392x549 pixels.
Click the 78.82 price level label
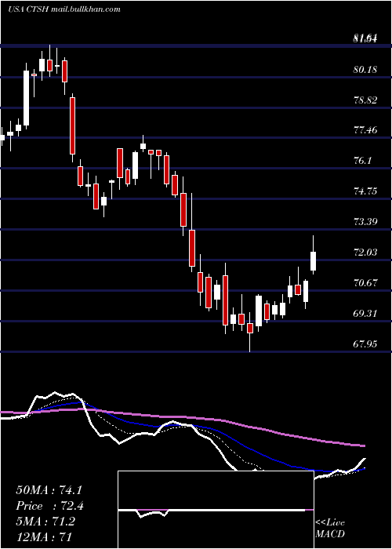pyautogui.click(x=365, y=100)
